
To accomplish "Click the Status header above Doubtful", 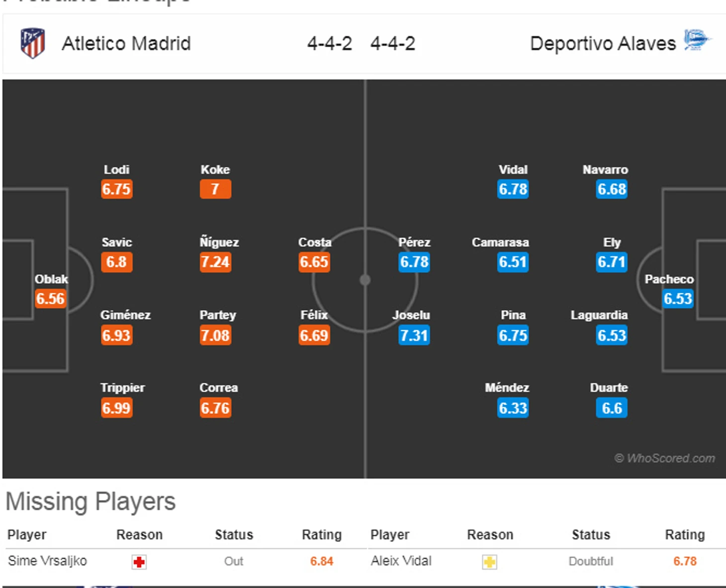I will [x=591, y=535].
